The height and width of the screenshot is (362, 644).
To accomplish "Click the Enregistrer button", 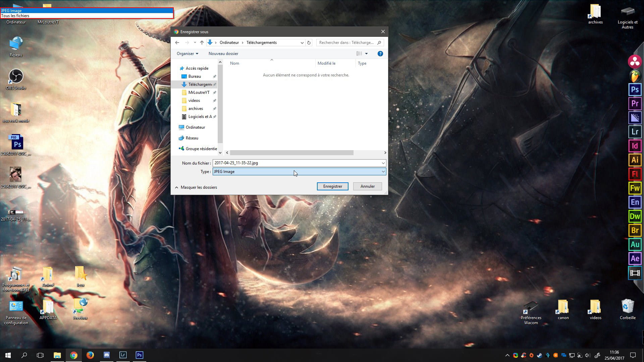I will (x=332, y=186).
